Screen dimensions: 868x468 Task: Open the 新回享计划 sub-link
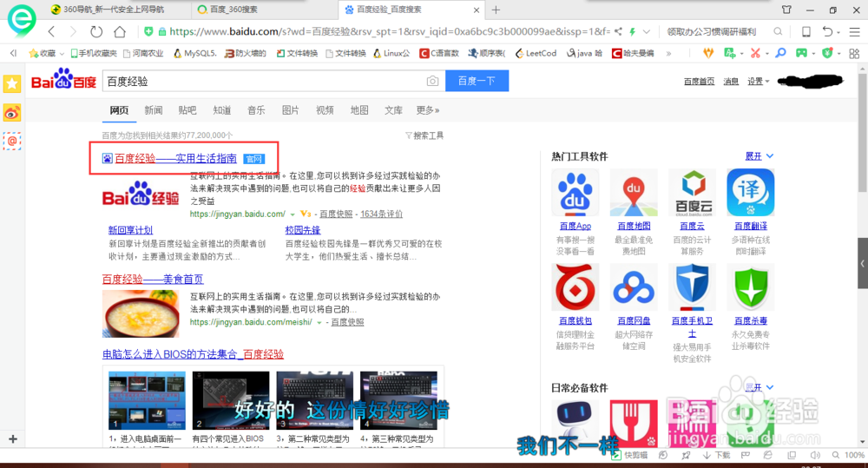[130, 230]
